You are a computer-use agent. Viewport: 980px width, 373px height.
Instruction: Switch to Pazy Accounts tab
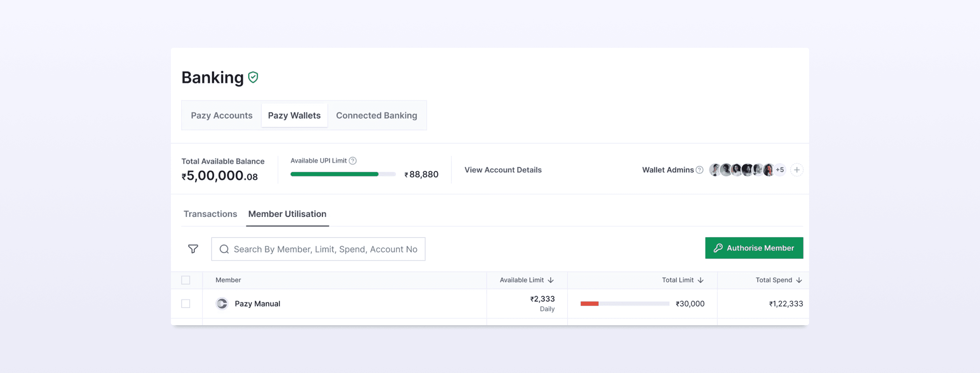click(x=221, y=115)
